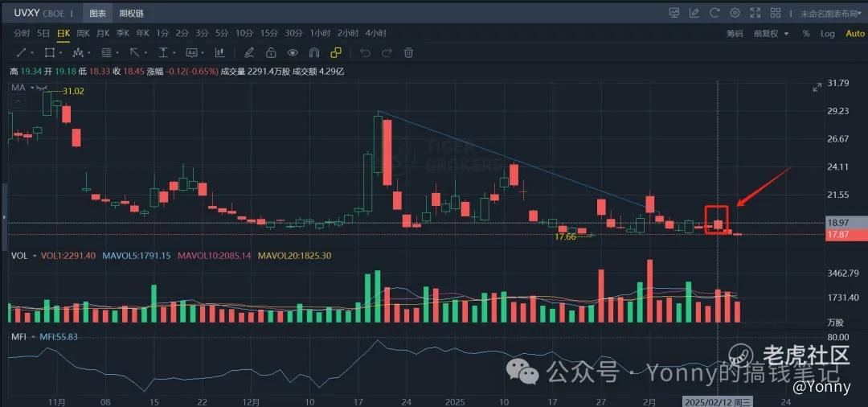
Task: Open chart settings gear
Action: (x=735, y=13)
